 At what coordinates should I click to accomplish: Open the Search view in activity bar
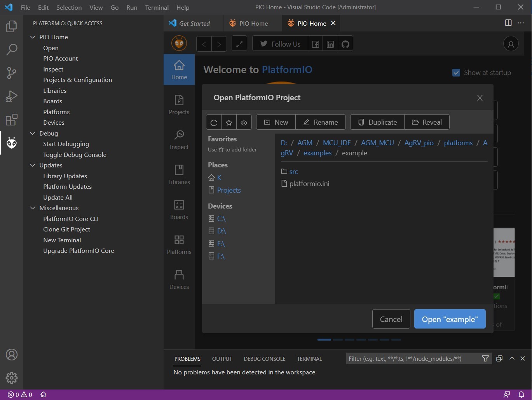coord(12,50)
